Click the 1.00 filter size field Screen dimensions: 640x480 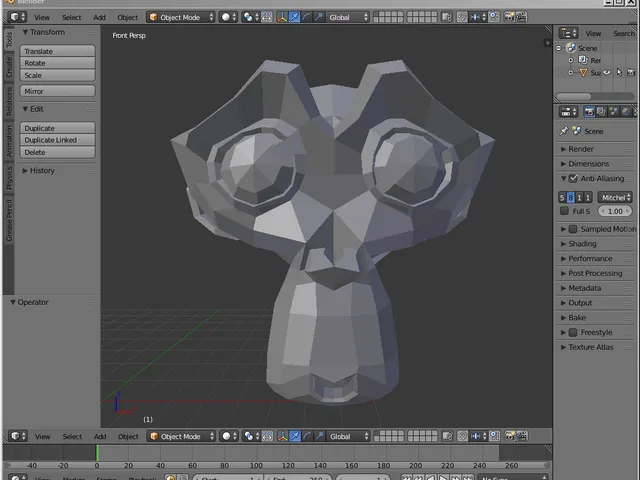tap(615, 211)
